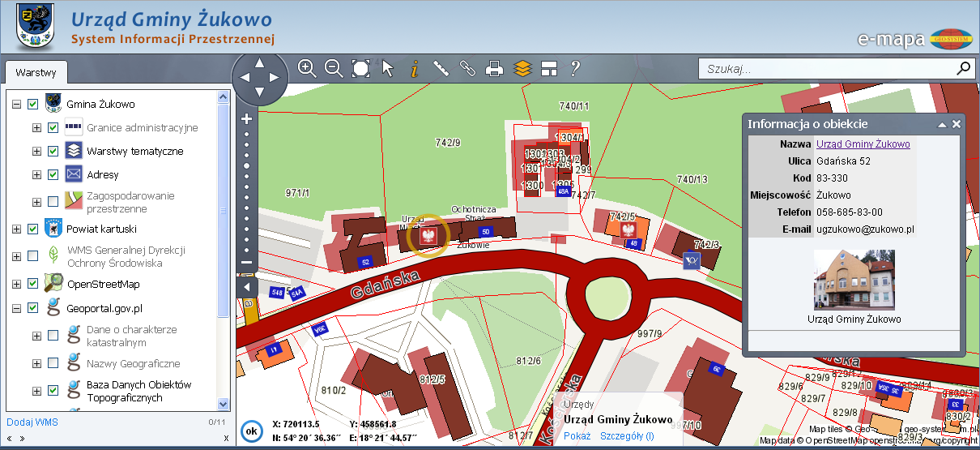Open the yellow layers stack tool

[x=522, y=68]
